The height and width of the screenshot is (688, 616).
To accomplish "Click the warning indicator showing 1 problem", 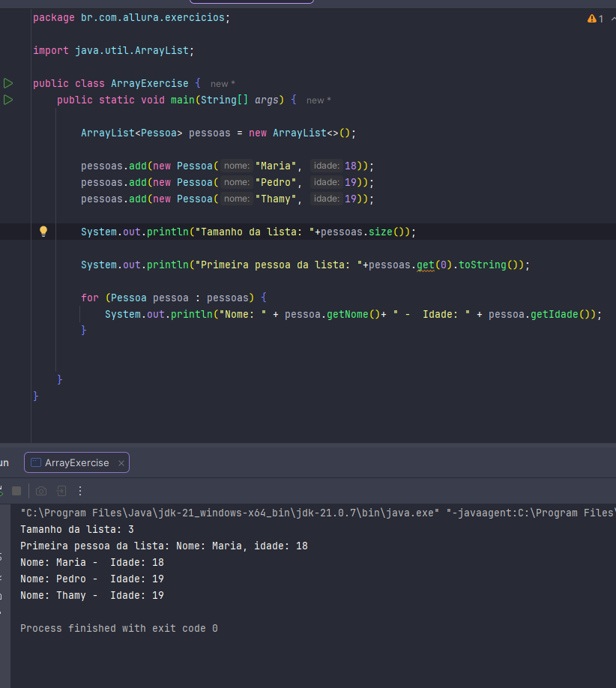I will click(595, 18).
